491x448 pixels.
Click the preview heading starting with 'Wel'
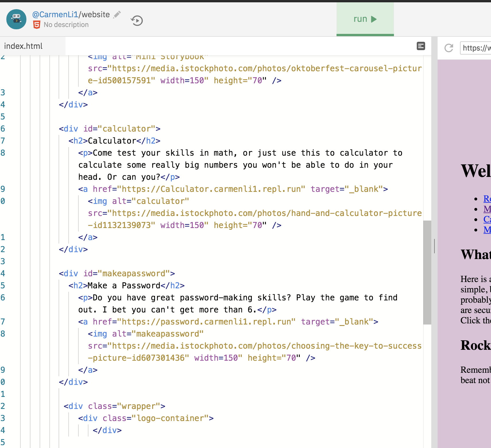tap(476, 171)
